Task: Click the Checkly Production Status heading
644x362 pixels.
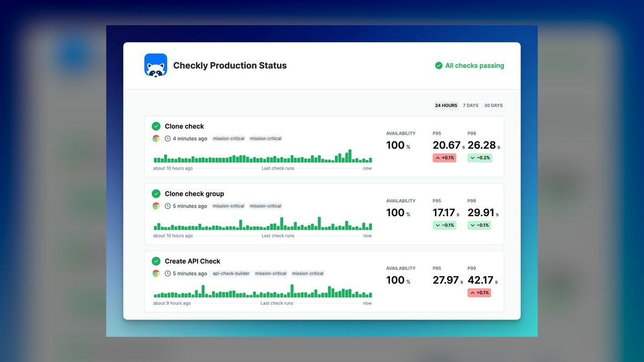Action: pos(230,65)
